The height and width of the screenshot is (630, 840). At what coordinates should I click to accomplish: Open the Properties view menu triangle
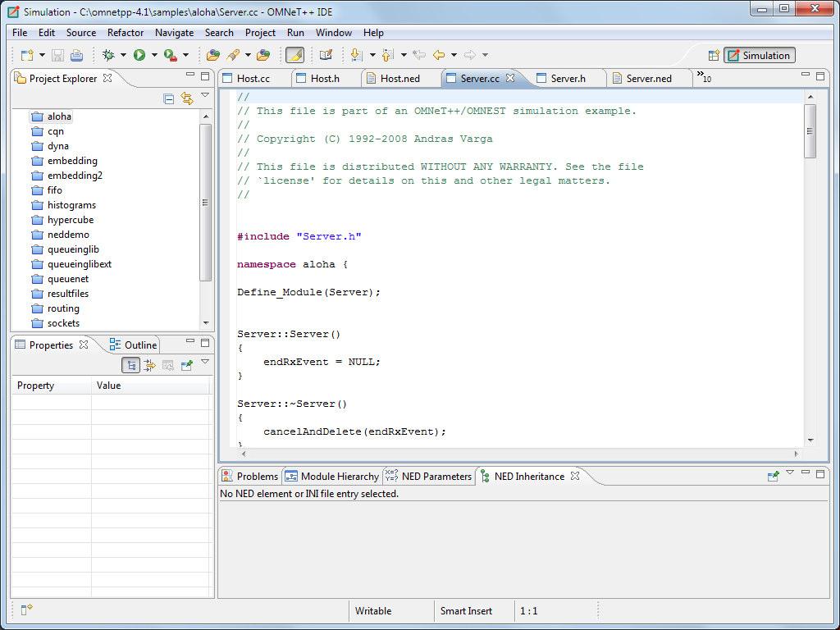coord(204,362)
